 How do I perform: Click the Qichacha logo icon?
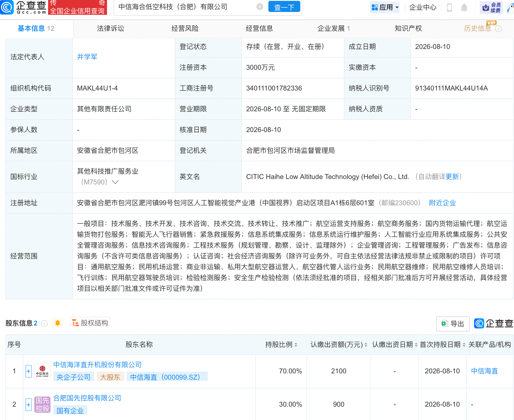[7, 7]
